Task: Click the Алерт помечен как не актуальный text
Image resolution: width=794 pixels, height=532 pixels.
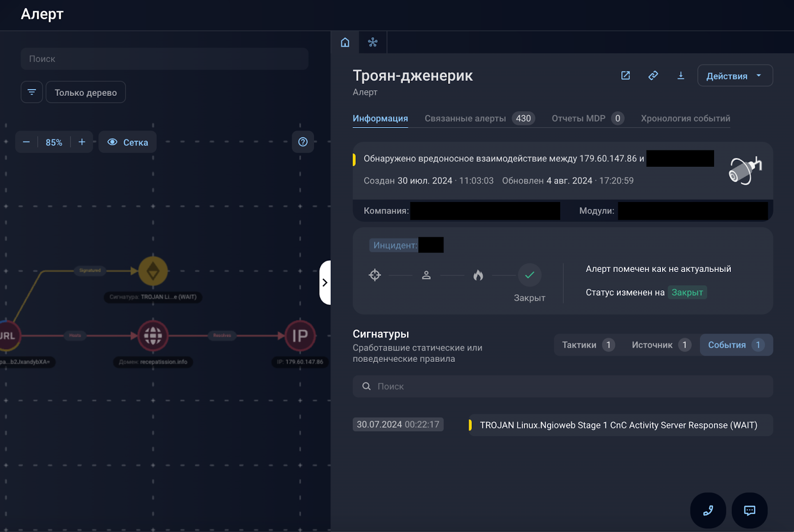Action: [x=659, y=269]
